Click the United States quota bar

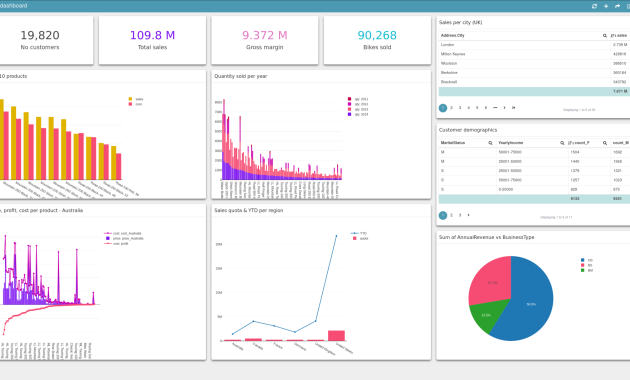[x=336, y=335]
